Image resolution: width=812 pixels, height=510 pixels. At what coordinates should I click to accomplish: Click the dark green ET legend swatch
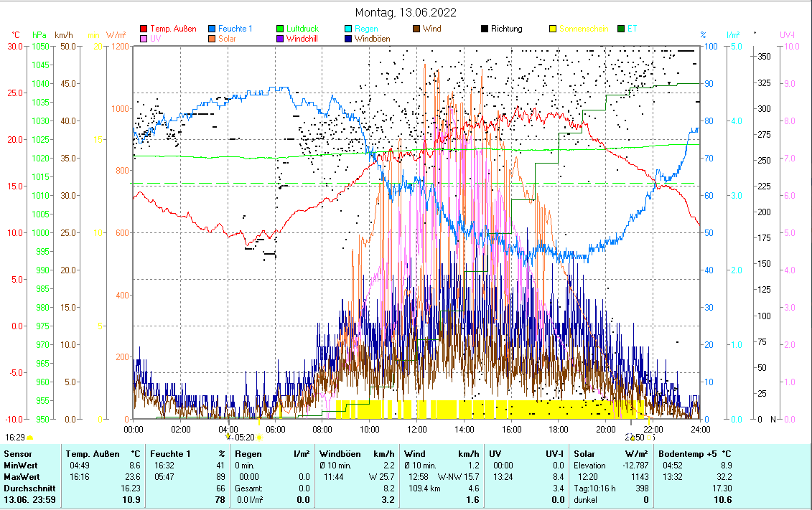622,29
